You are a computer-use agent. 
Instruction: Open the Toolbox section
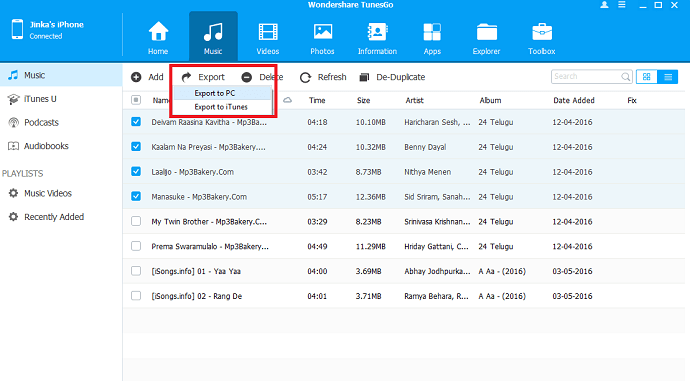point(541,38)
